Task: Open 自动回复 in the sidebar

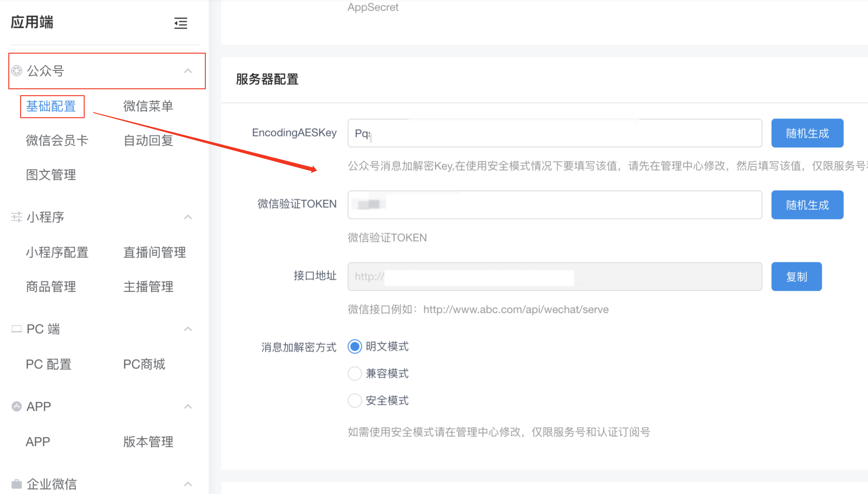Action: [148, 140]
